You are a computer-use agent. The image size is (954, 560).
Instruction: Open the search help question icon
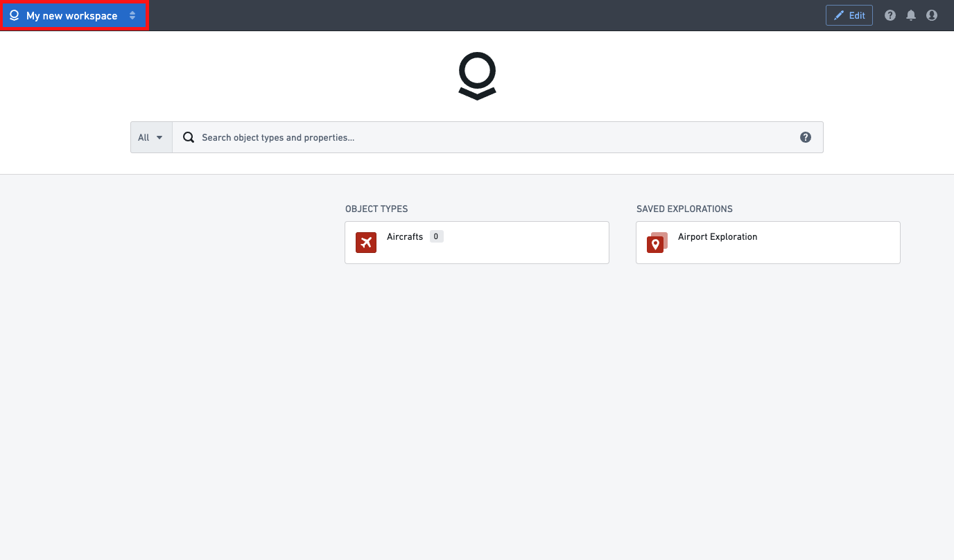coord(806,137)
